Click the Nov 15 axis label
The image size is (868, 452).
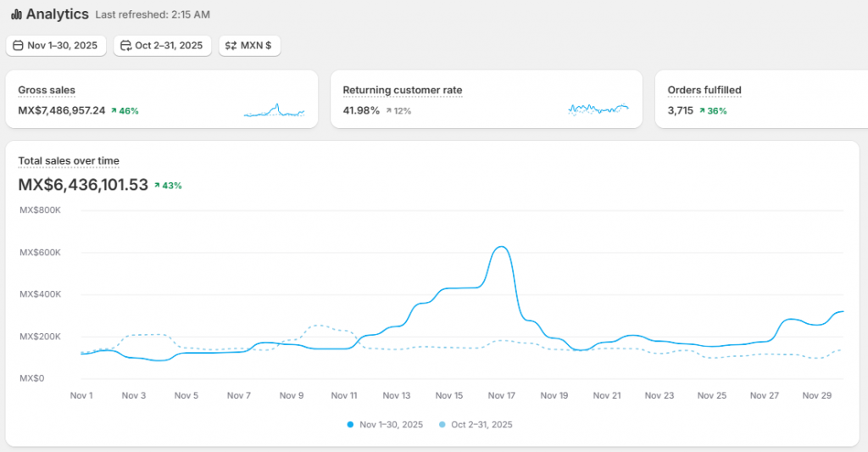point(449,395)
